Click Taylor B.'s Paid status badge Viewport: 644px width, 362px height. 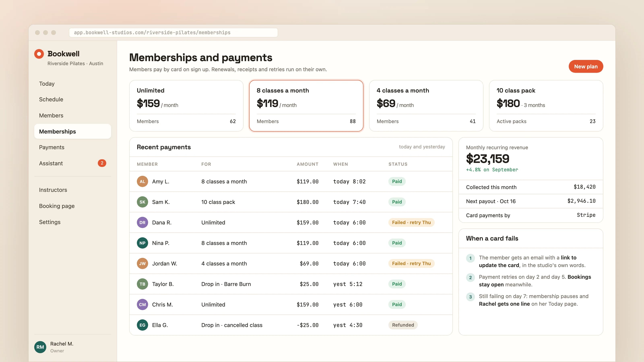pyautogui.click(x=397, y=284)
